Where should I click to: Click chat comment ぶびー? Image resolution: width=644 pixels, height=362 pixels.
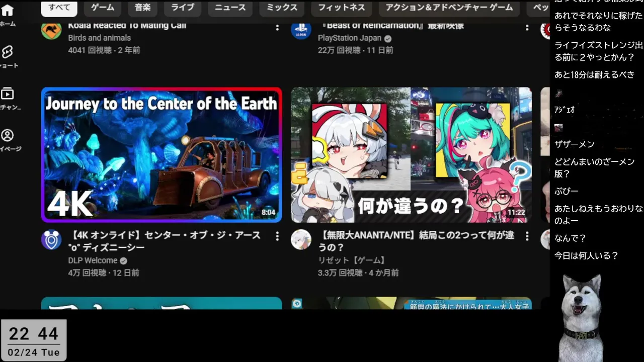(x=567, y=192)
